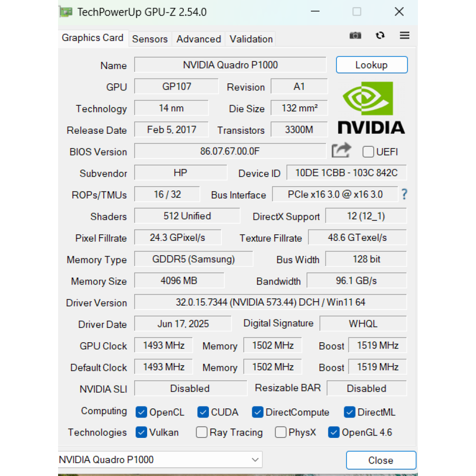Image resolution: width=476 pixels, height=476 pixels.
Task: Toggle the PhysX checkbox
Action: [281, 432]
